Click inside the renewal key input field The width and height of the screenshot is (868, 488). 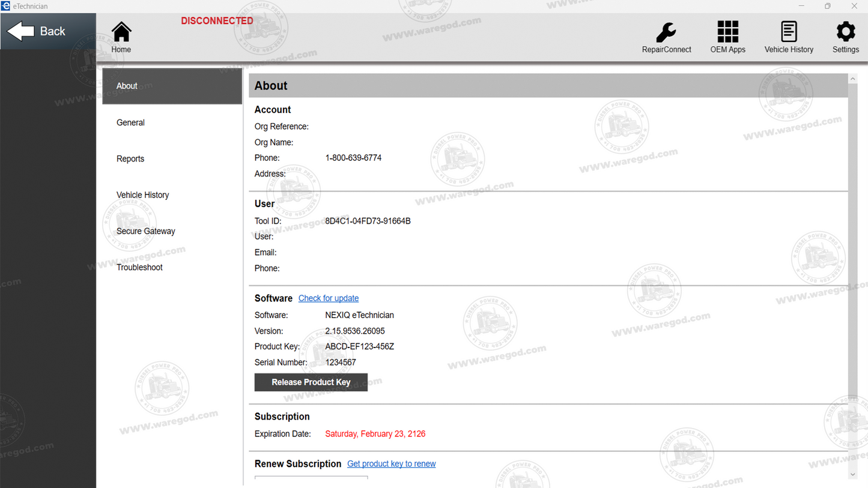point(311,481)
